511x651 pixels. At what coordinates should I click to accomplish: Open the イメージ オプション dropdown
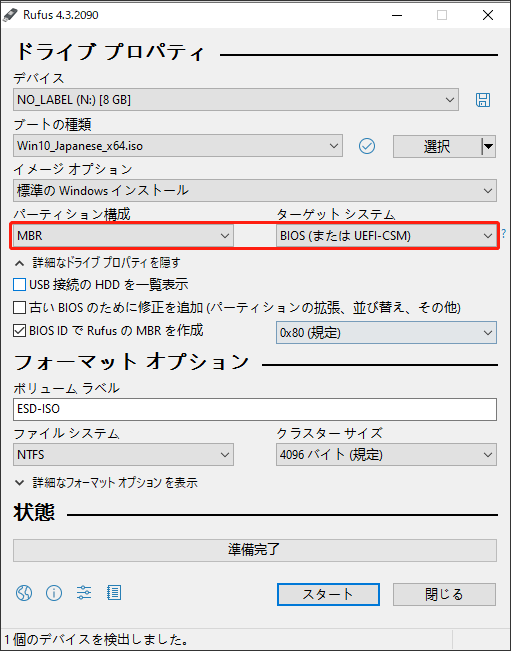(255, 191)
